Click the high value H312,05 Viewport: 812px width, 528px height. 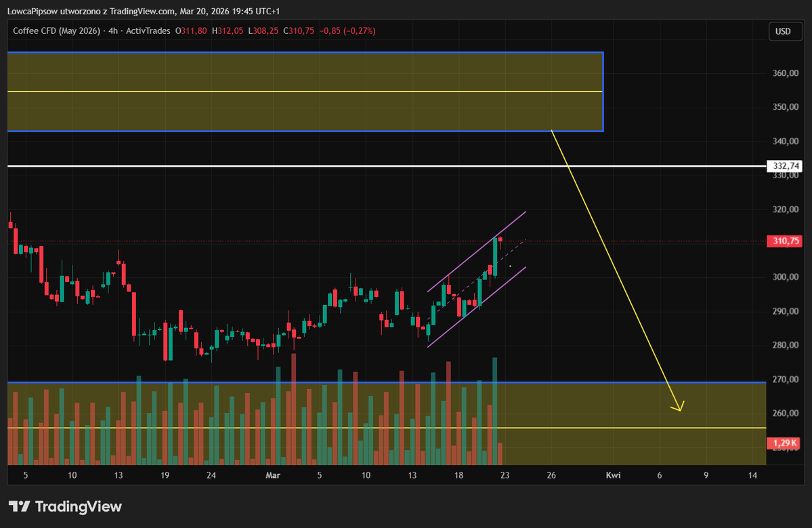228,31
